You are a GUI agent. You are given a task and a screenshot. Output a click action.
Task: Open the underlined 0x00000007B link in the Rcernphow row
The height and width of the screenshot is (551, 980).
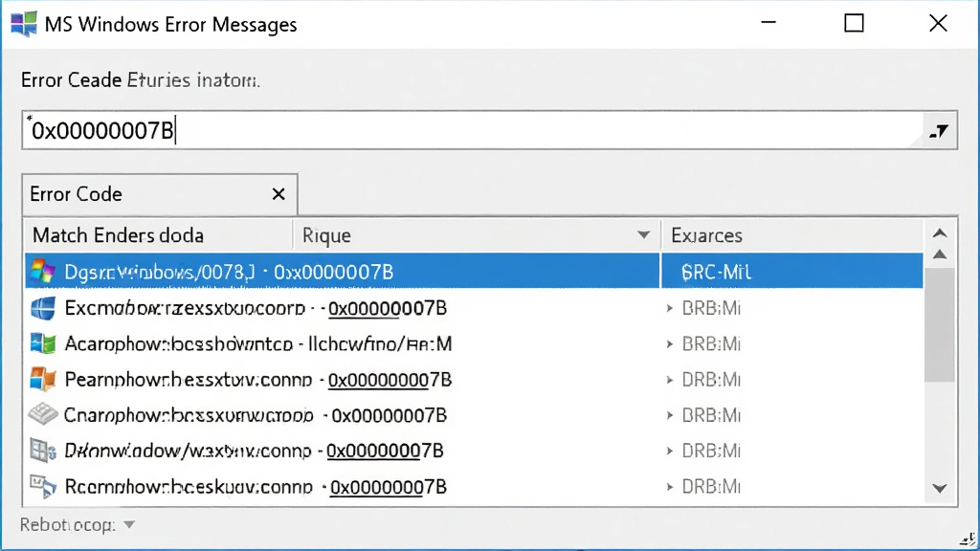point(389,487)
